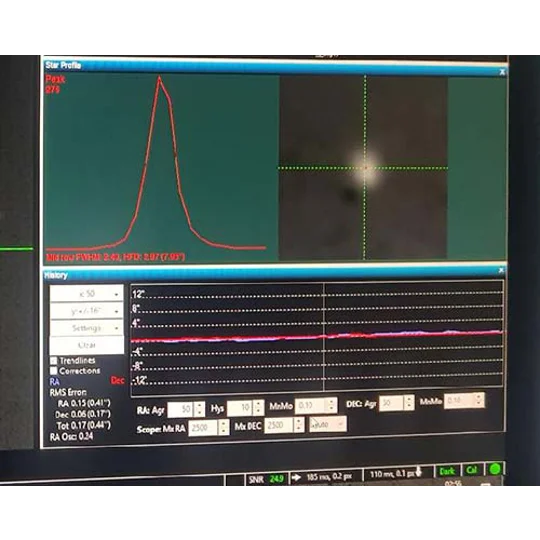540x540 pixels.
Task: Click the RMS Error RA 0.15 (0.41") value
Action: coord(84,403)
